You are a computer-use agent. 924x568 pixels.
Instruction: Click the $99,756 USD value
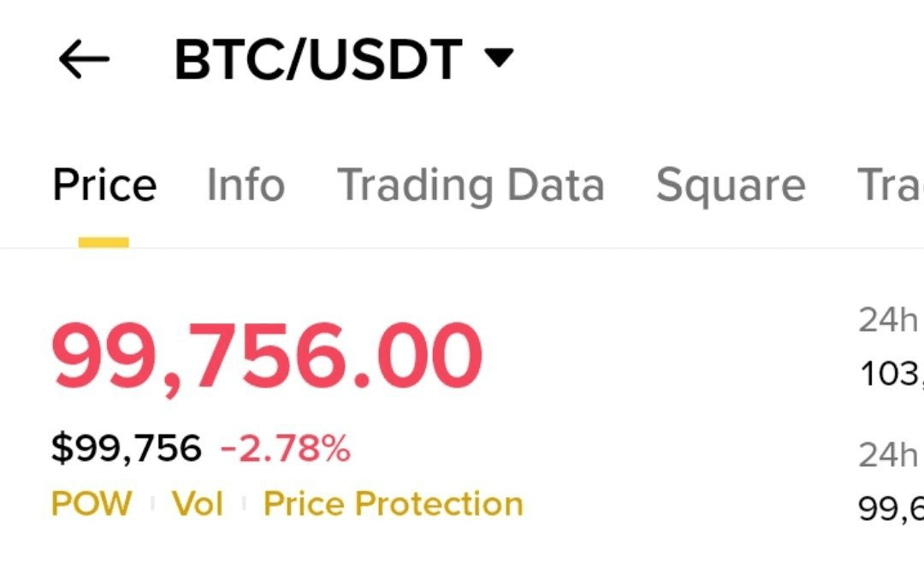(x=127, y=448)
